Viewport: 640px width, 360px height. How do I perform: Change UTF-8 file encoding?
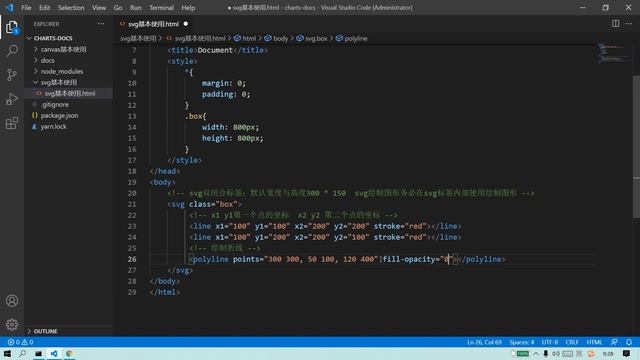click(549, 342)
